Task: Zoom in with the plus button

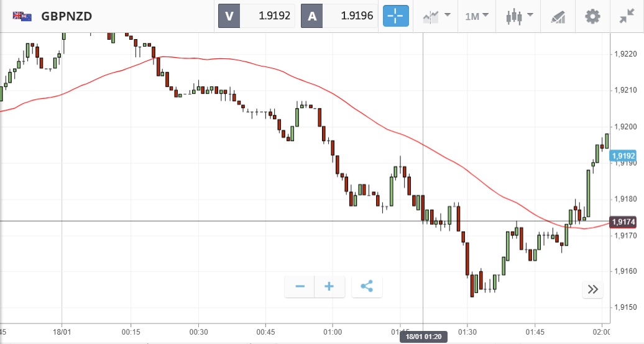Action: 329,286
